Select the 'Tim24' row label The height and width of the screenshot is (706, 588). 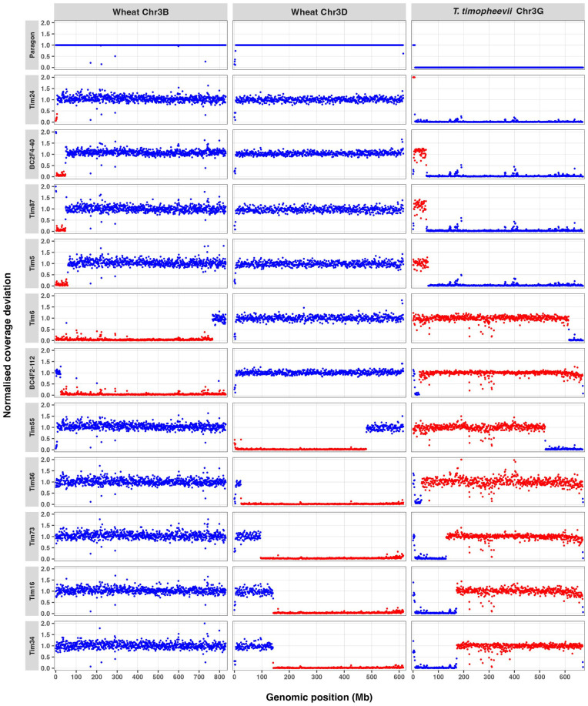(x=33, y=99)
